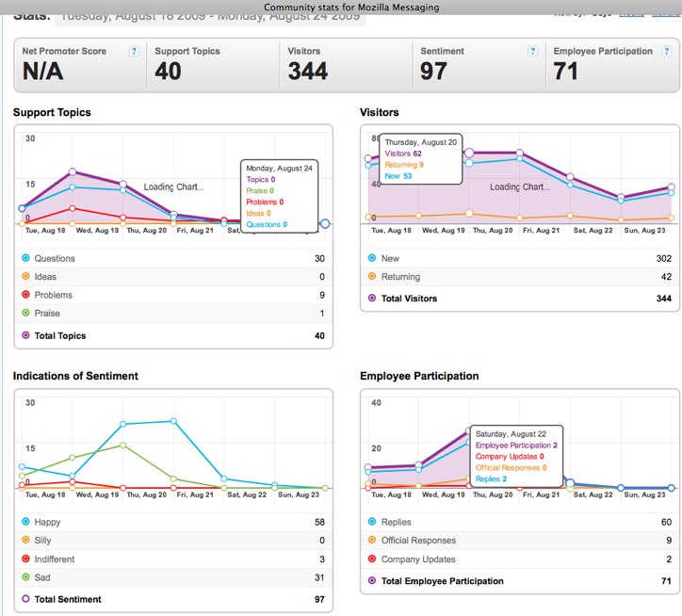
Task: Click the Company Updates legend label
Action: tap(416, 559)
